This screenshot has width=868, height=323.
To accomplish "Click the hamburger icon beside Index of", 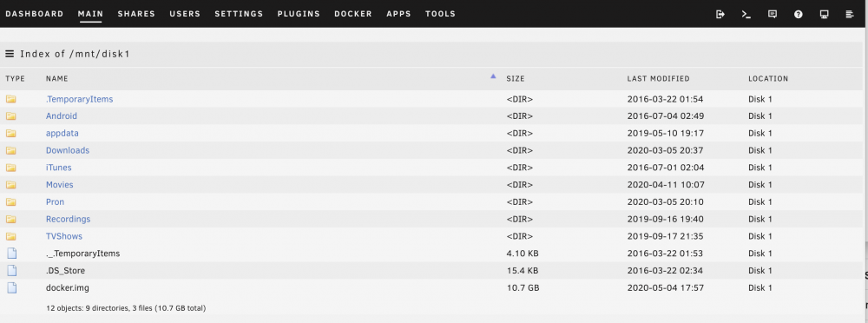I will tap(10, 54).
